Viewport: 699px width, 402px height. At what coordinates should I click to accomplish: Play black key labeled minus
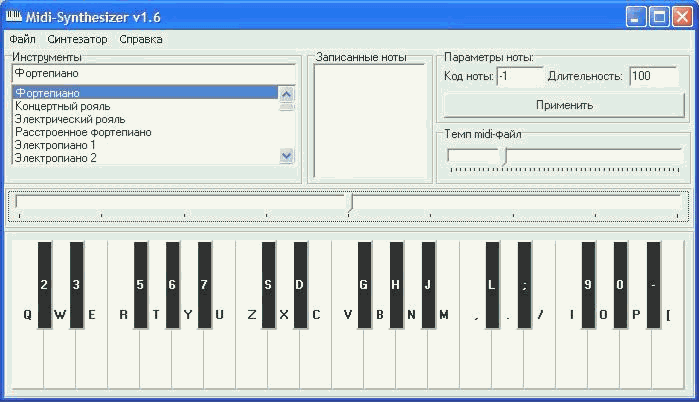click(654, 285)
